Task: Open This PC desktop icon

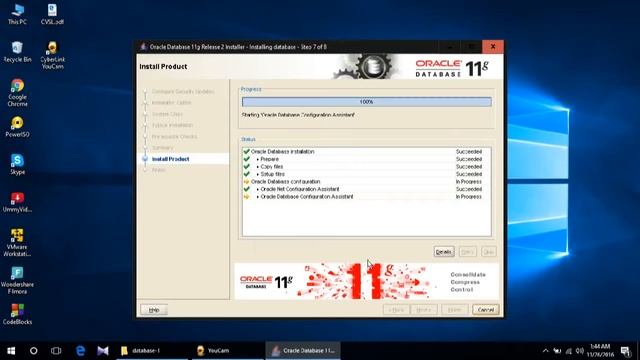Action: (x=17, y=14)
